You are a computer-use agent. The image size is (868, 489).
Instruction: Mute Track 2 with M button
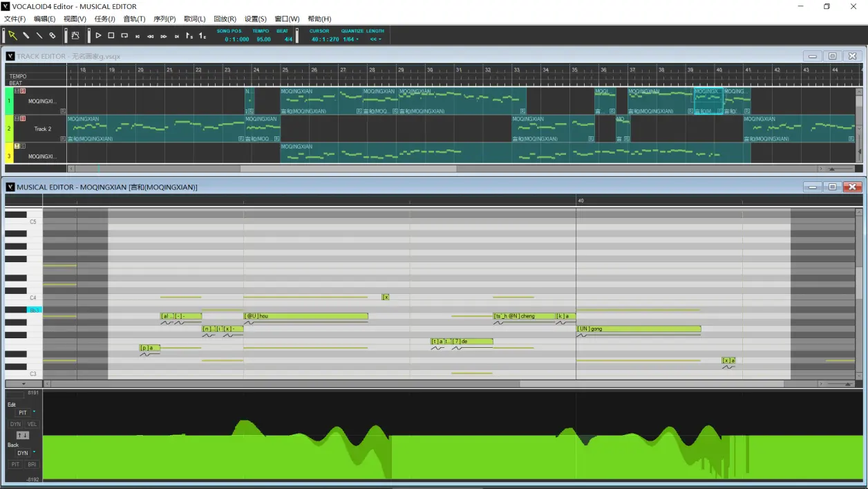tap(17, 118)
